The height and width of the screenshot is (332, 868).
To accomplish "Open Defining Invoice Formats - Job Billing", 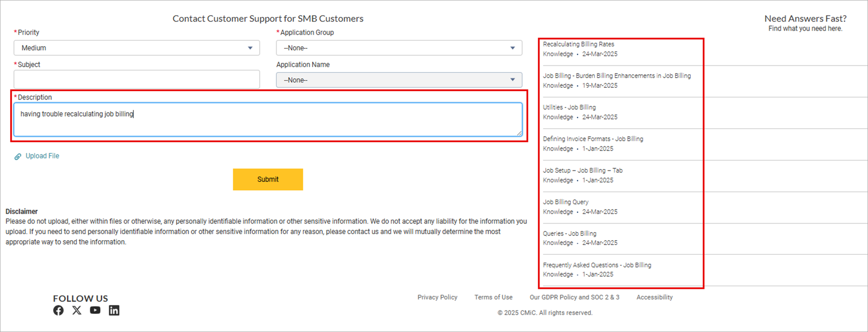I will tap(593, 139).
